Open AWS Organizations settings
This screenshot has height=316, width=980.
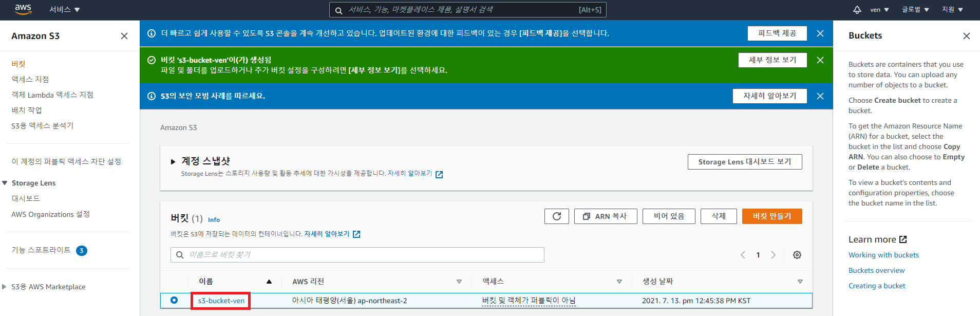[x=51, y=214]
